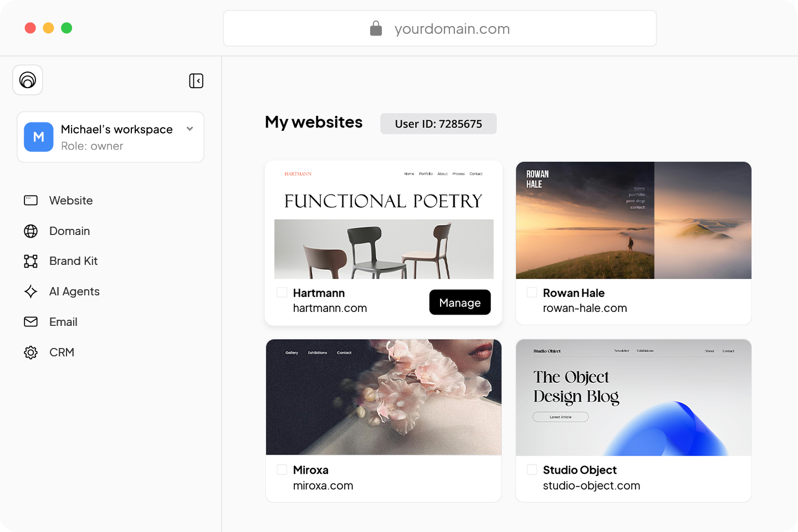Expand Michael's workspace dropdown chevron
This screenshot has height=532, width=798.
pos(190,129)
